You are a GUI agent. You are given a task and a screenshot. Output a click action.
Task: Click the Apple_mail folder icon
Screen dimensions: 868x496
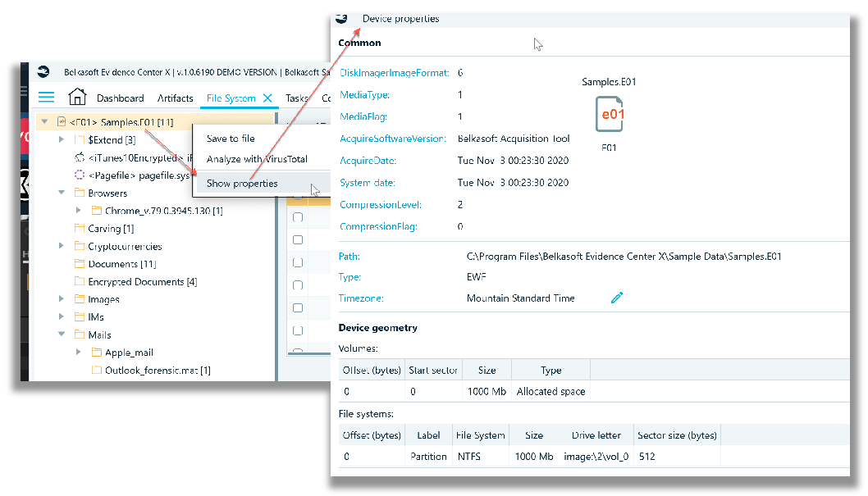[x=97, y=353]
